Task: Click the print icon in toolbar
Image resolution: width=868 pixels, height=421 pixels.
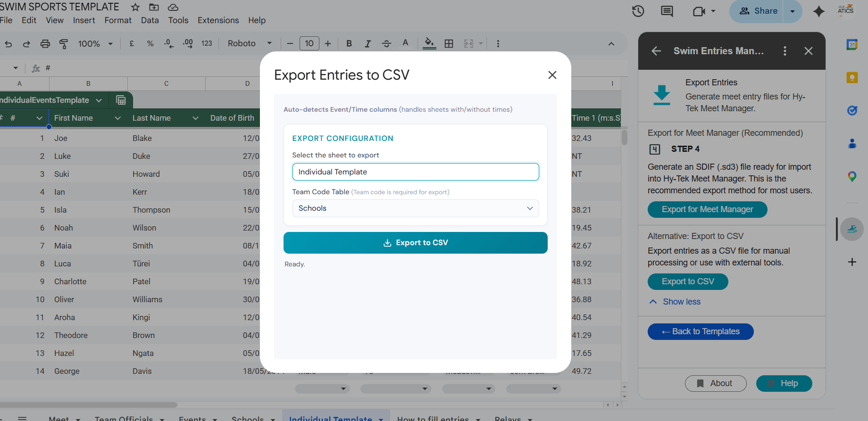Action: click(45, 44)
